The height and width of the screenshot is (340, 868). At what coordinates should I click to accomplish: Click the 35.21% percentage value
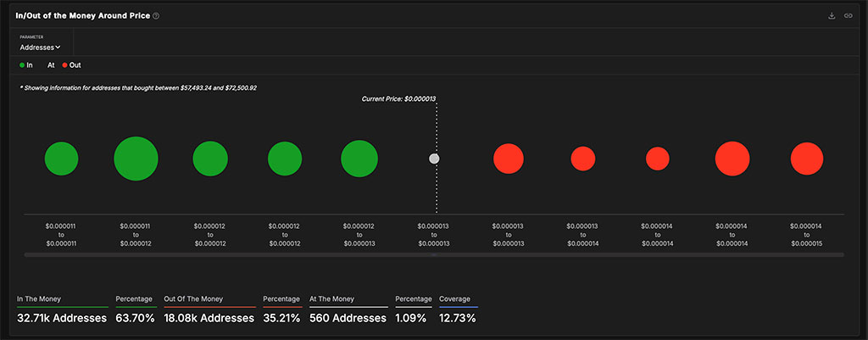[281, 319]
